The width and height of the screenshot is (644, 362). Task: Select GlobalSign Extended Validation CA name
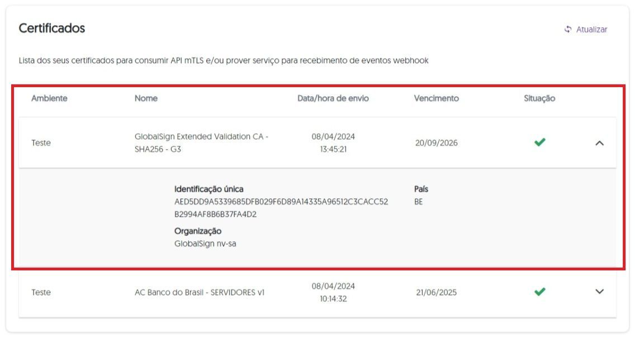pyautogui.click(x=201, y=142)
